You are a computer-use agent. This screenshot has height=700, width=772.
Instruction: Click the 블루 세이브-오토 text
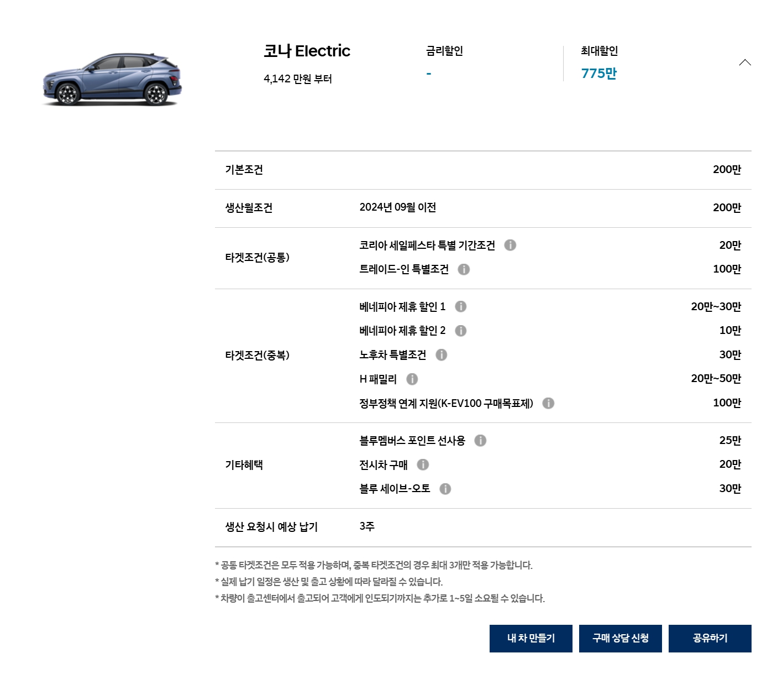(x=395, y=489)
